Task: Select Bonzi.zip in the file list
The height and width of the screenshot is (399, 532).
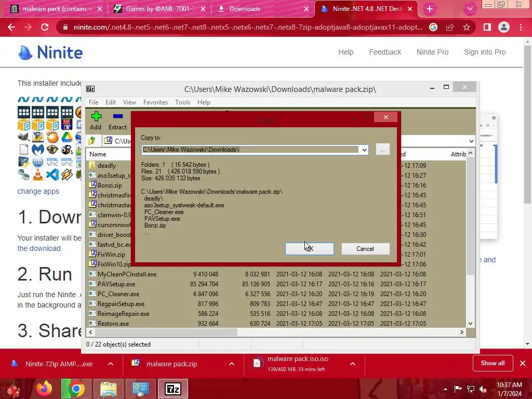Action: (x=109, y=185)
